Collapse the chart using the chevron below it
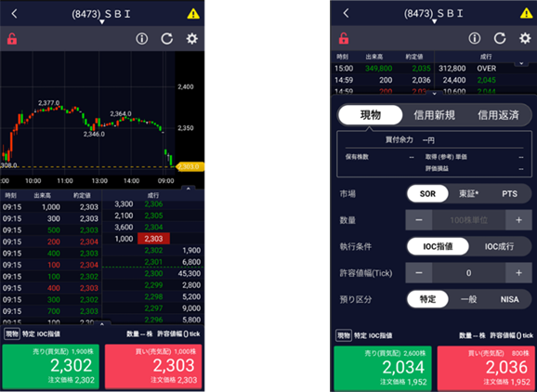 (188, 189)
